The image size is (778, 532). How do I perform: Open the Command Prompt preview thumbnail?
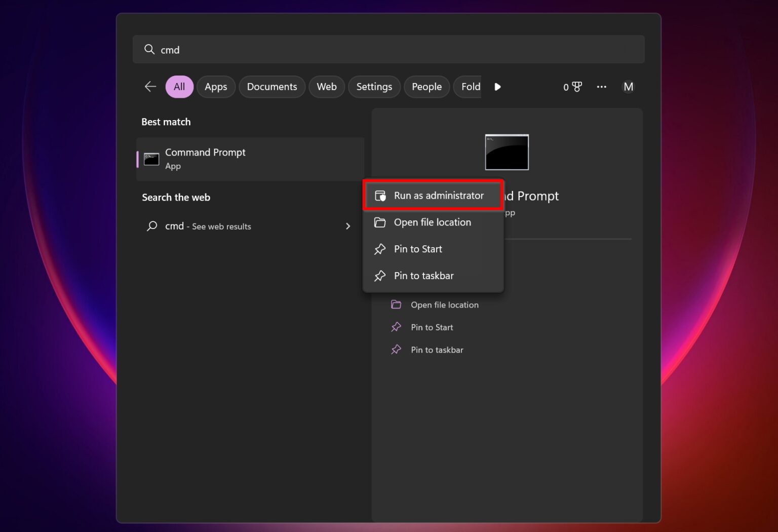click(507, 152)
